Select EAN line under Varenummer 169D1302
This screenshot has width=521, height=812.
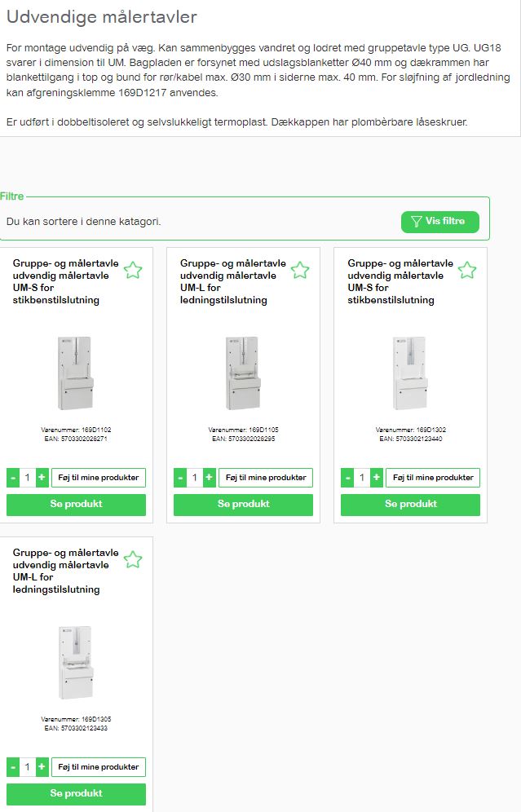point(410,439)
